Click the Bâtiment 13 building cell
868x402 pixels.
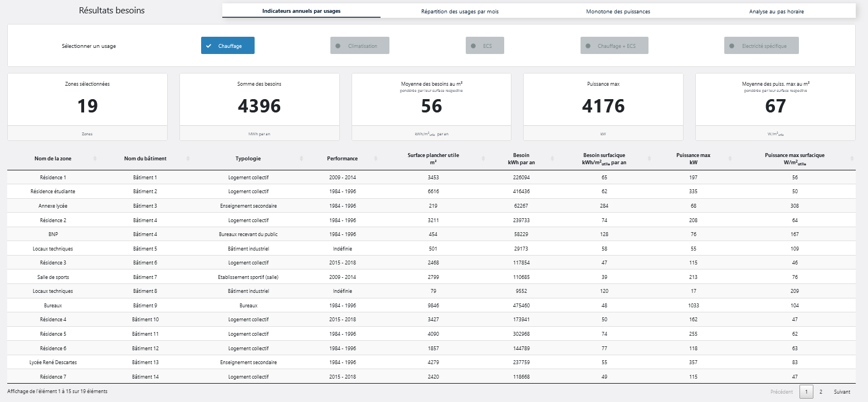pos(145,362)
